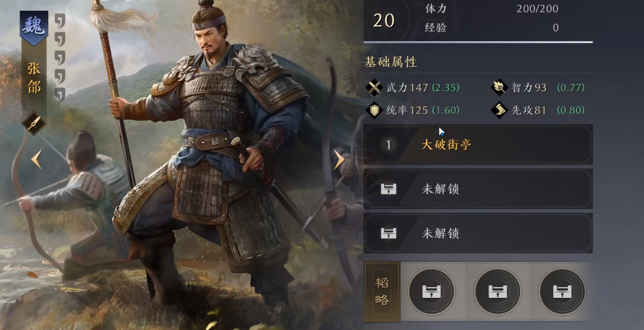Click the bottom star rank marker

click(60, 94)
